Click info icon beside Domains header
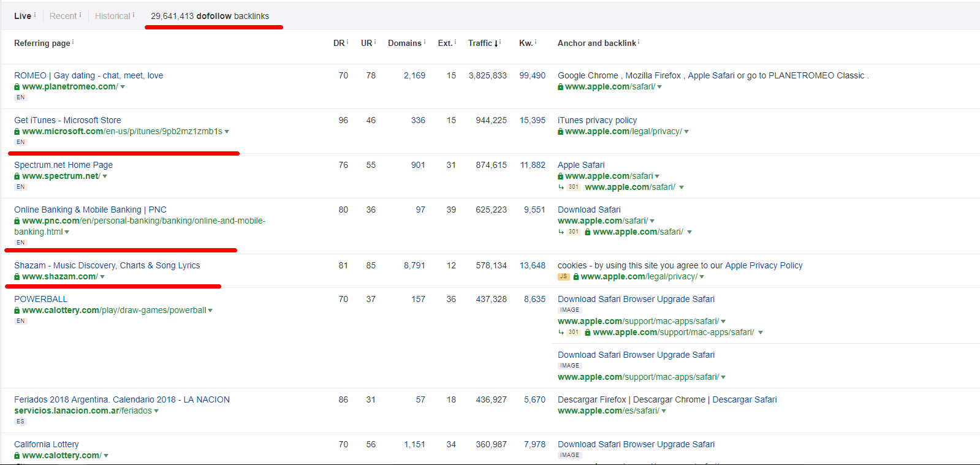Image resolution: width=980 pixels, height=465 pixels. pyautogui.click(x=425, y=42)
